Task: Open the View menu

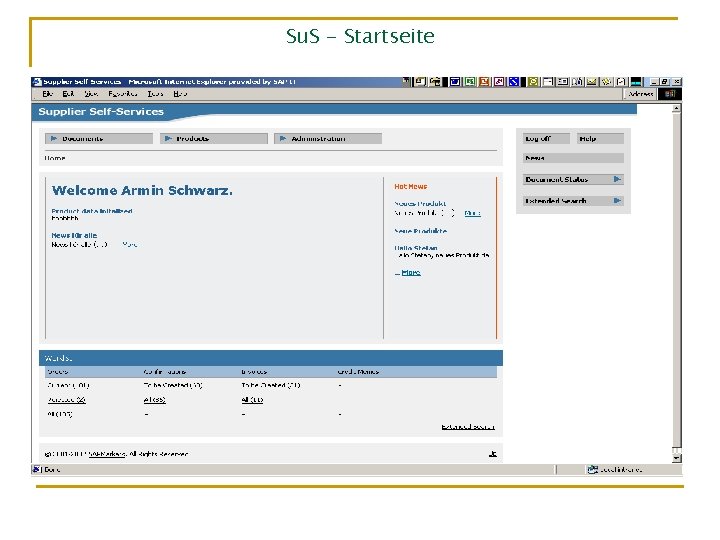Action: (x=91, y=94)
